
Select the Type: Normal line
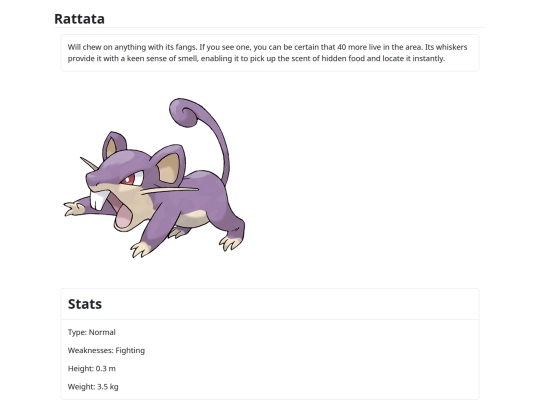pos(92,332)
